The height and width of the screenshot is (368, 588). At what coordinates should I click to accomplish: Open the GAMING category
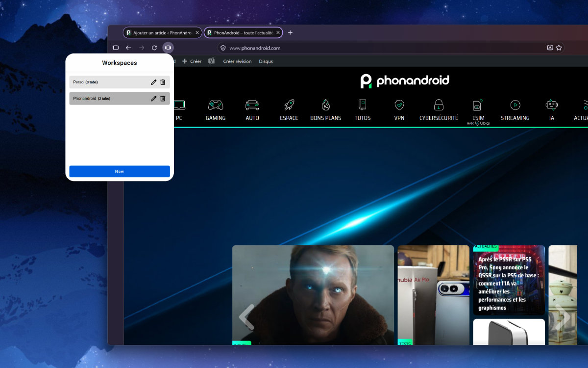(216, 110)
